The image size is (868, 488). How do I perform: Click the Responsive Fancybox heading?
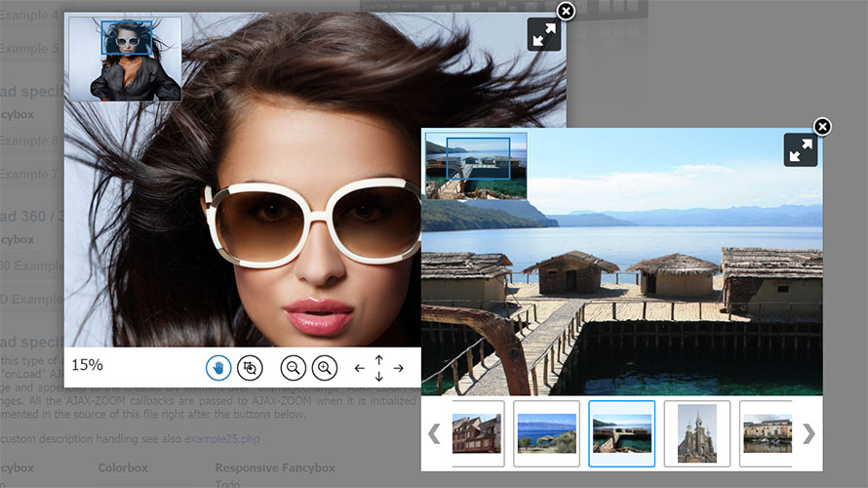click(275, 468)
